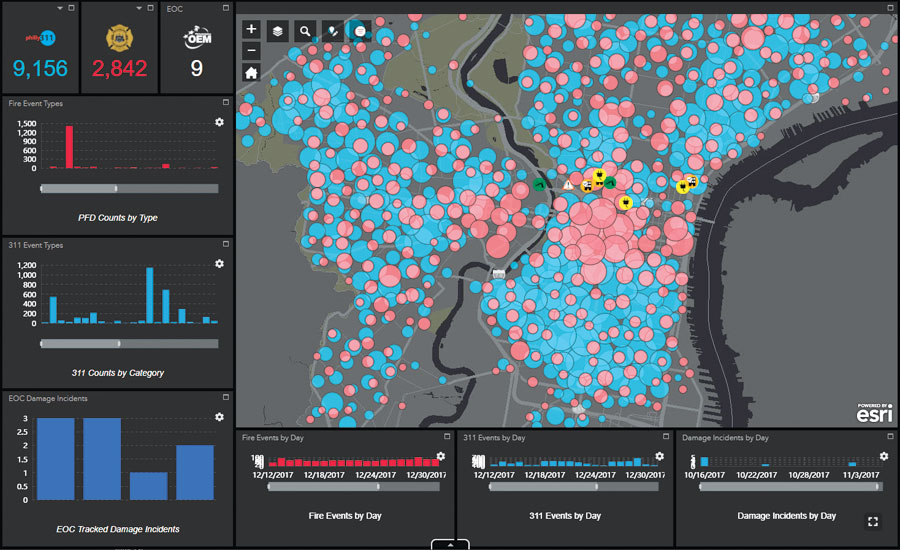Click the EOC count value 9
Screen dimensions: 900x550
tap(196, 68)
